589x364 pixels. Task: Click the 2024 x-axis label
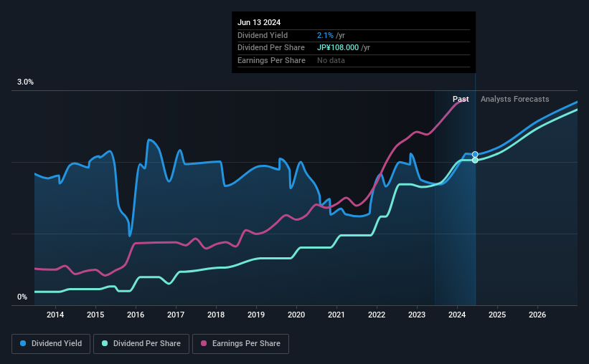(x=457, y=315)
